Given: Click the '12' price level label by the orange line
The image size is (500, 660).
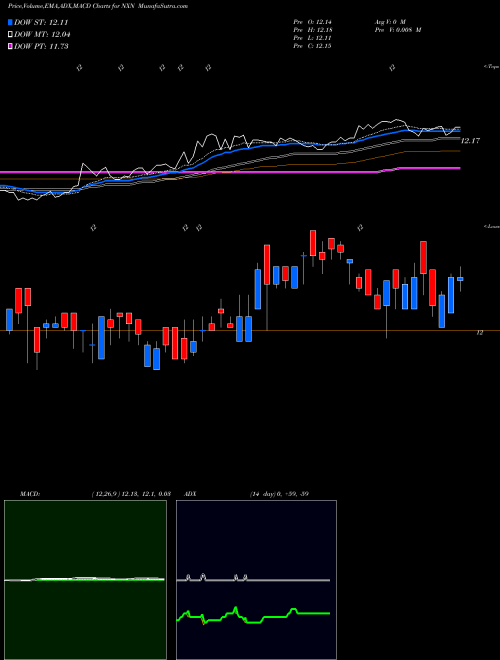Looking at the screenshot, I should (x=479, y=333).
